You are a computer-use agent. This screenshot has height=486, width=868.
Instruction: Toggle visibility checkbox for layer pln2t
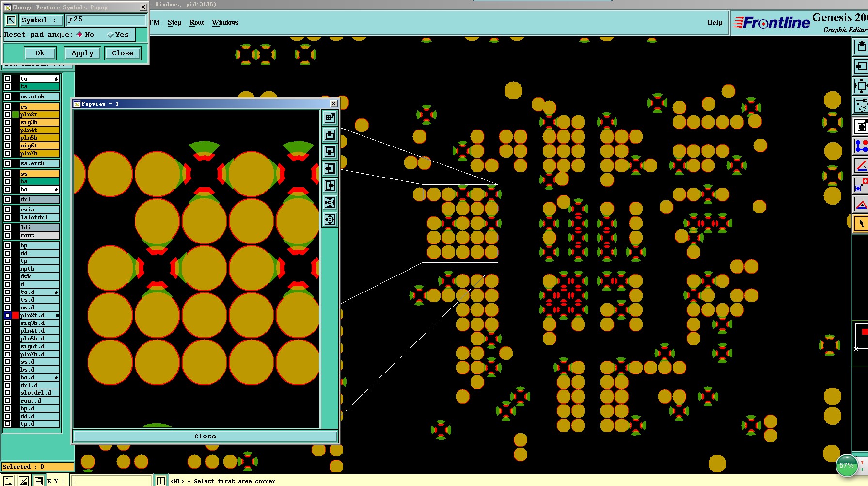click(x=8, y=114)
